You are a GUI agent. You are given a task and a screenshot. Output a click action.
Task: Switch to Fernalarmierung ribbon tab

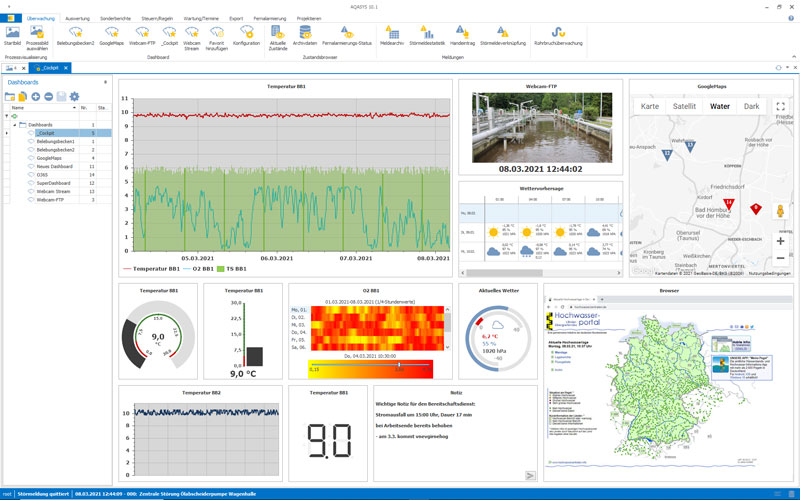tap(270, 18)
